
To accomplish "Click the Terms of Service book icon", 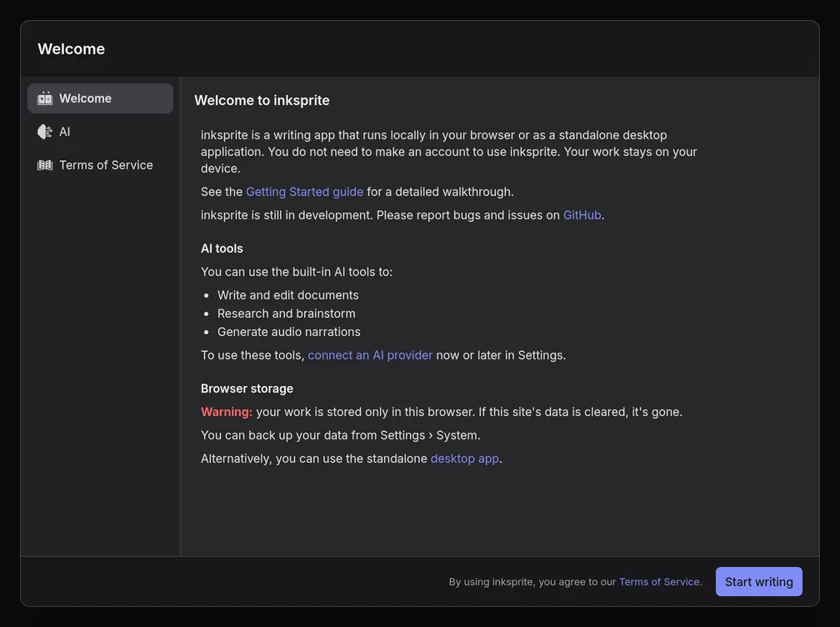I will 45,165.
